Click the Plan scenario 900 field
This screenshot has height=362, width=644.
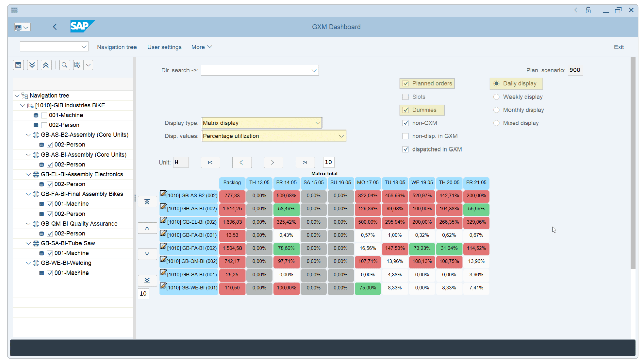[x=575, y=70]
